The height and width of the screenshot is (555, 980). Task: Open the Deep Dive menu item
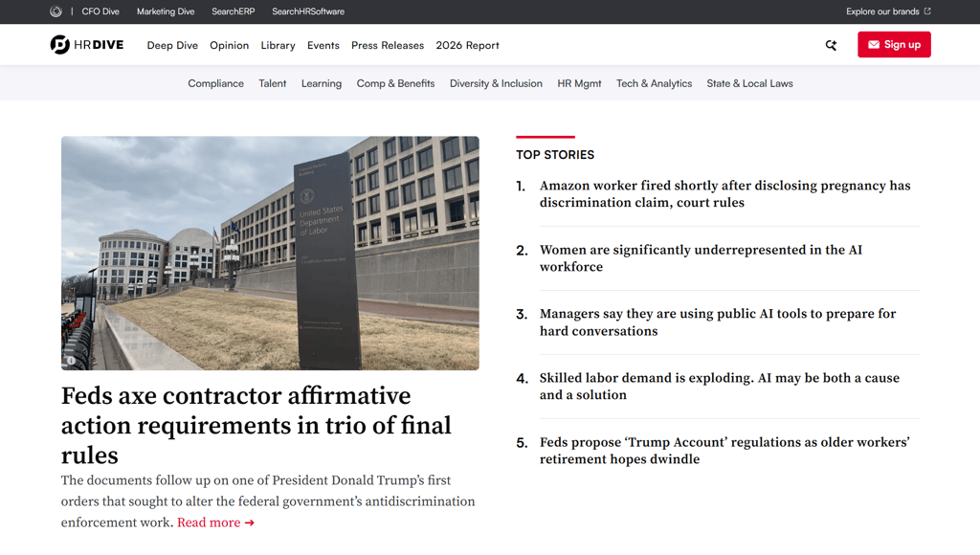(x=172, y=45)
